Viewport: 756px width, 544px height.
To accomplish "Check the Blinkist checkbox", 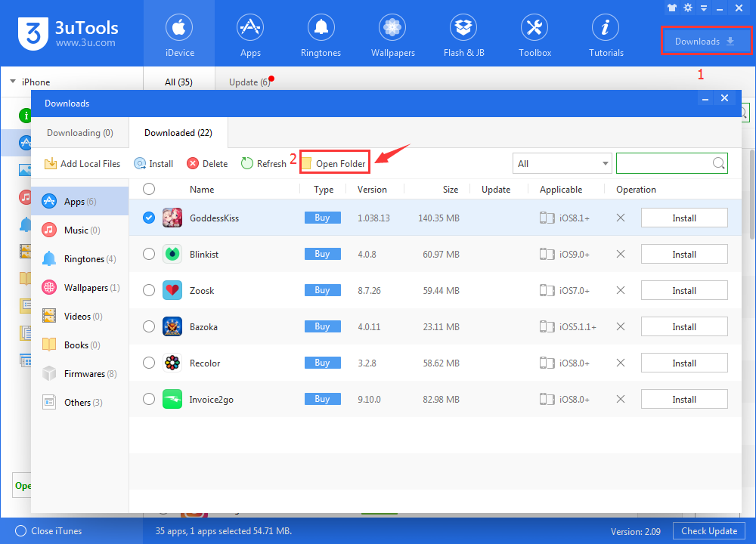I will [149, 254].
